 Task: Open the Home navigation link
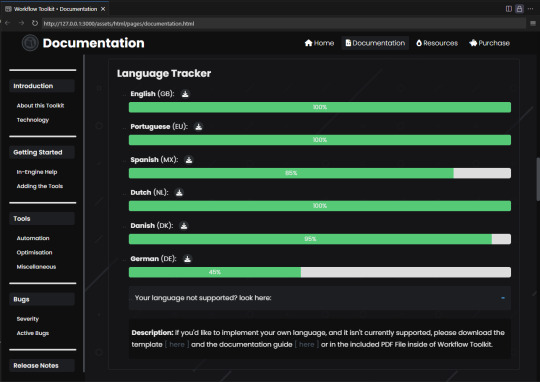(x=319, y=43)
